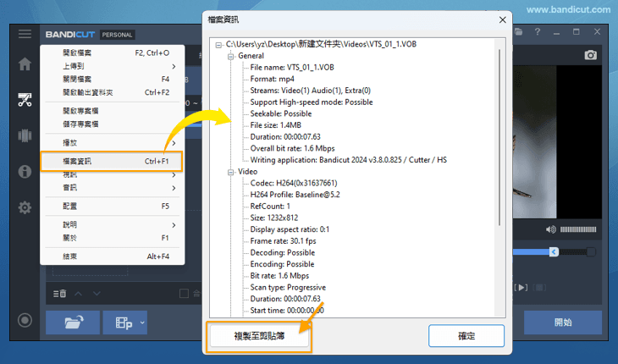Select the Cut mode scissors icon

(25, 100)
